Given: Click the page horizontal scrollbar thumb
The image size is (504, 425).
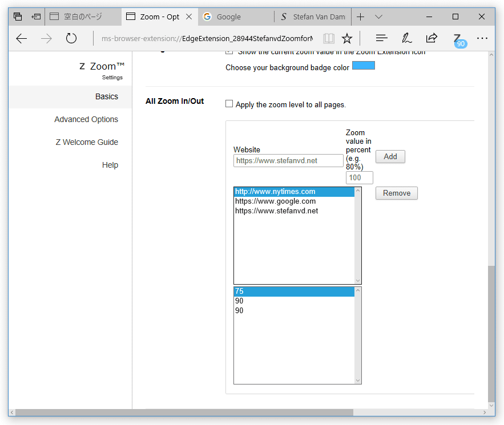Looking at the screenshot, I should click(x=184, y=412).
